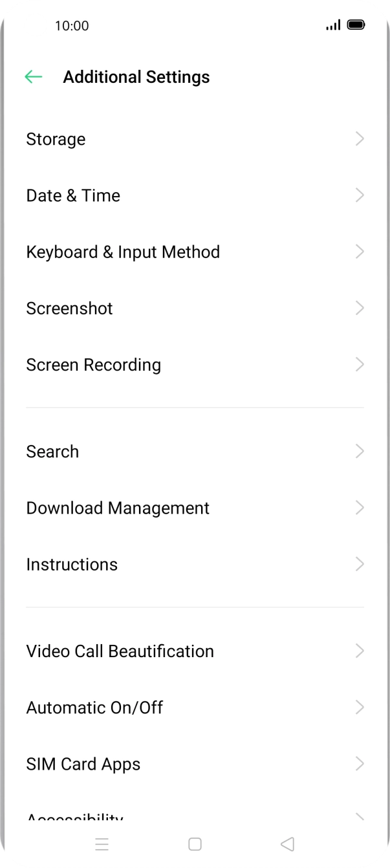Open Automatic On/Off settings
This screenshot has height=868, width=390.
94,708
